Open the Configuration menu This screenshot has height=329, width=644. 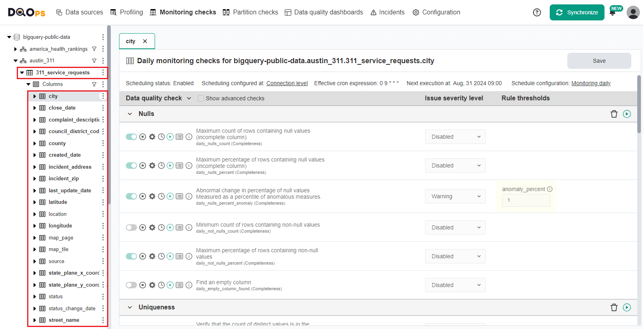(x=436, y=12)
